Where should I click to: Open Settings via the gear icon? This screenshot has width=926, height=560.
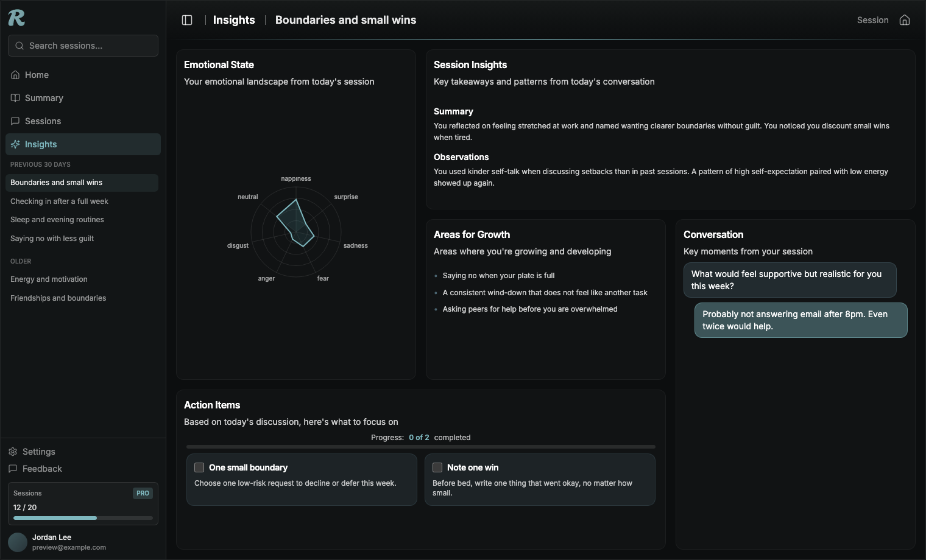coord(13,452)
